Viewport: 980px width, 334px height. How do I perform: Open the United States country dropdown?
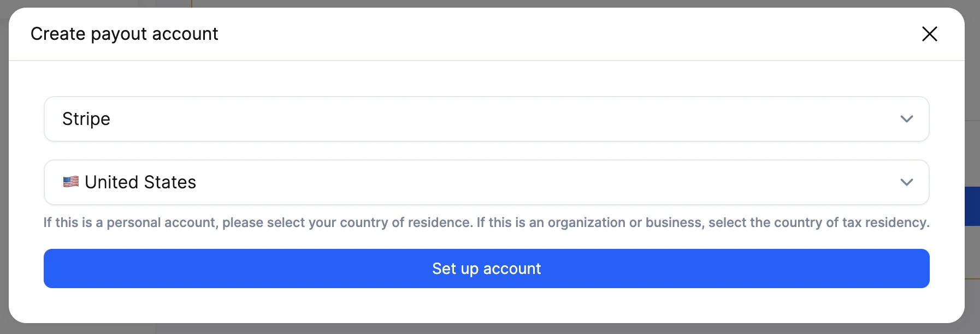click(486, 182)
